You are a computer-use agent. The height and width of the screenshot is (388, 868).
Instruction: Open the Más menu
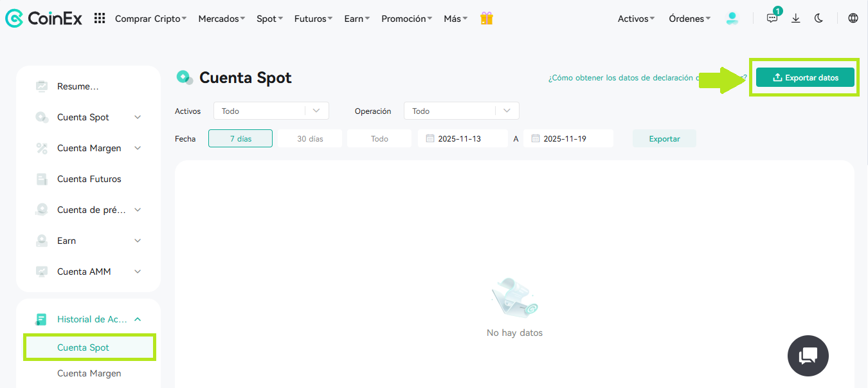(x=456, y=19)
